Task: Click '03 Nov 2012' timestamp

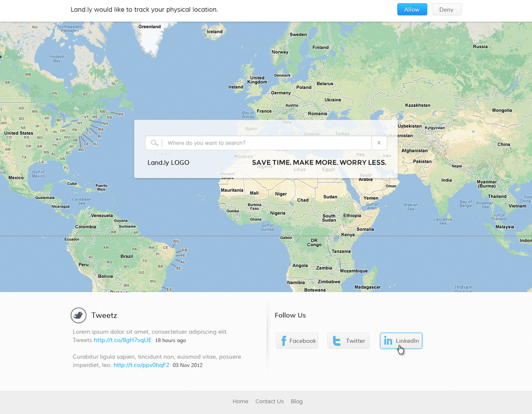Action: click(188, 366)
